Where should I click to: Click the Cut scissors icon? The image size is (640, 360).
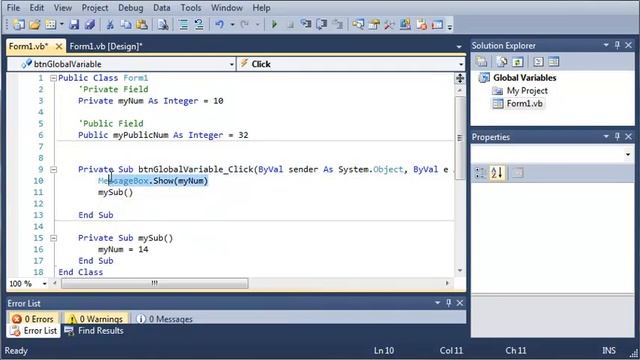[110, 24]
